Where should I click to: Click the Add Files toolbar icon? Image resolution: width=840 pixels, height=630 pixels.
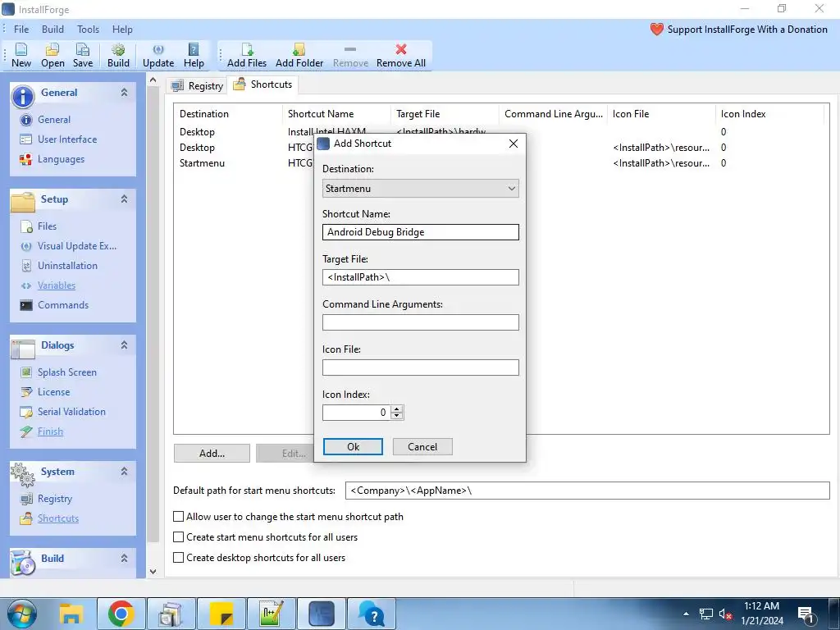tap(246, 55)
